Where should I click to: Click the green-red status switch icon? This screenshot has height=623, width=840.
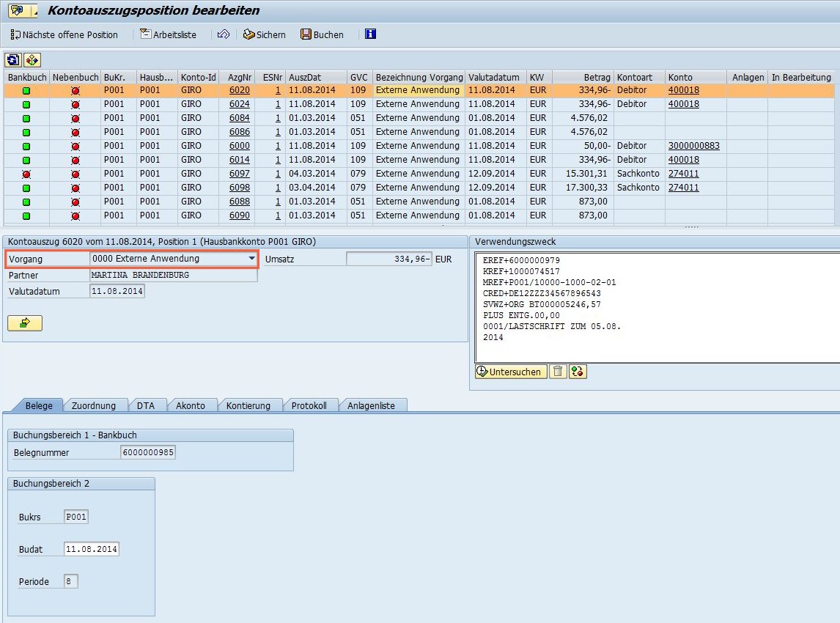tap(577, 372)
